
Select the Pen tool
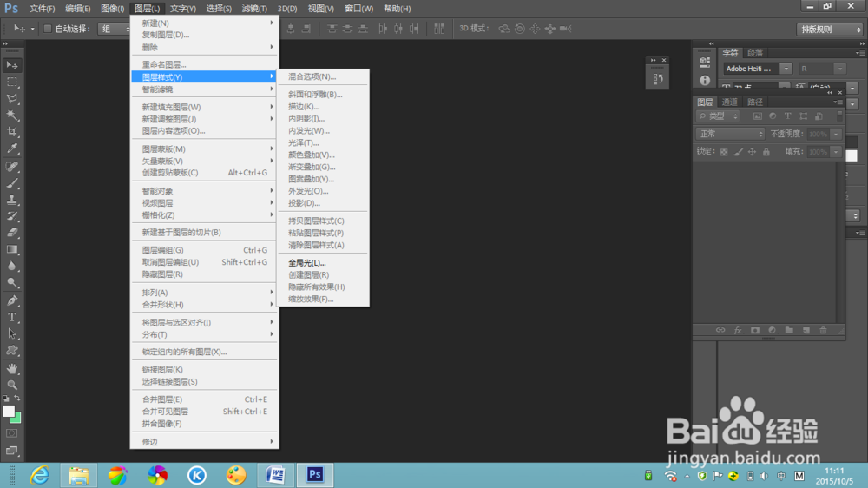pyautogui.click(x=11, y=300)
